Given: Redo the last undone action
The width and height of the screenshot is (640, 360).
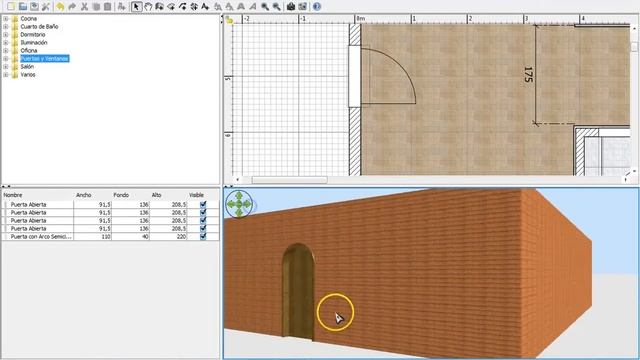Looking at the screenshot, I should point(72,7).
